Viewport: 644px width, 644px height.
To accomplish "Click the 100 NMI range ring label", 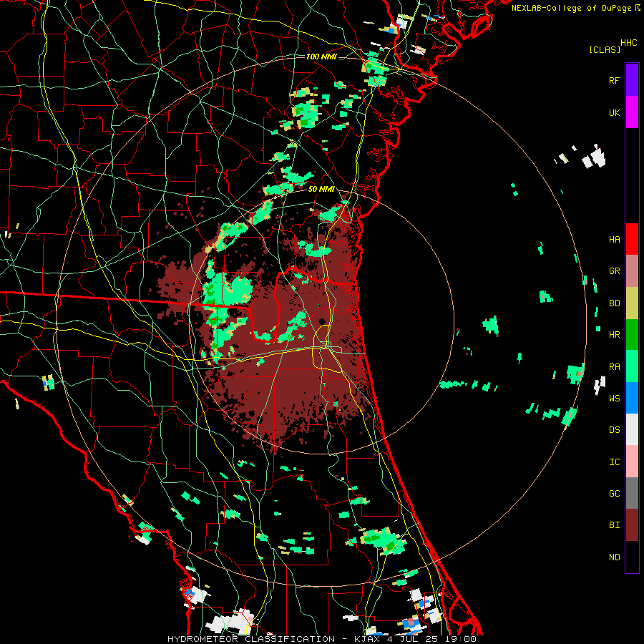I will 321,57.
